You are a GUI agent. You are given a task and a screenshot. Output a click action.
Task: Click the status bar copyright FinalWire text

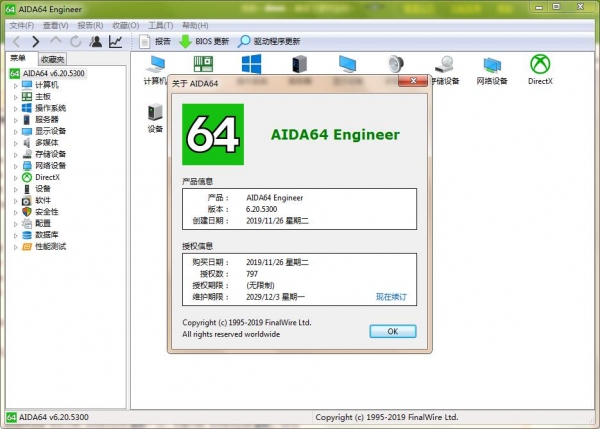click(386, 417)
